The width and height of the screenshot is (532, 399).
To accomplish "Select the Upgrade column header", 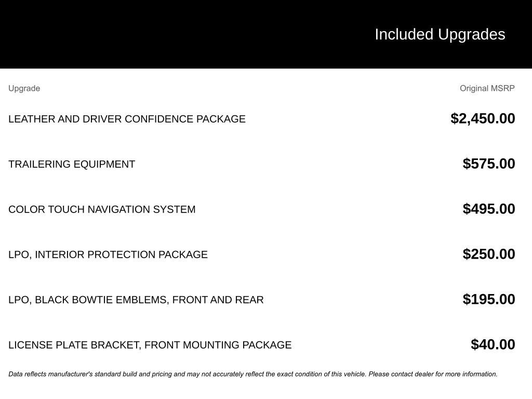I will click(24, 88).
